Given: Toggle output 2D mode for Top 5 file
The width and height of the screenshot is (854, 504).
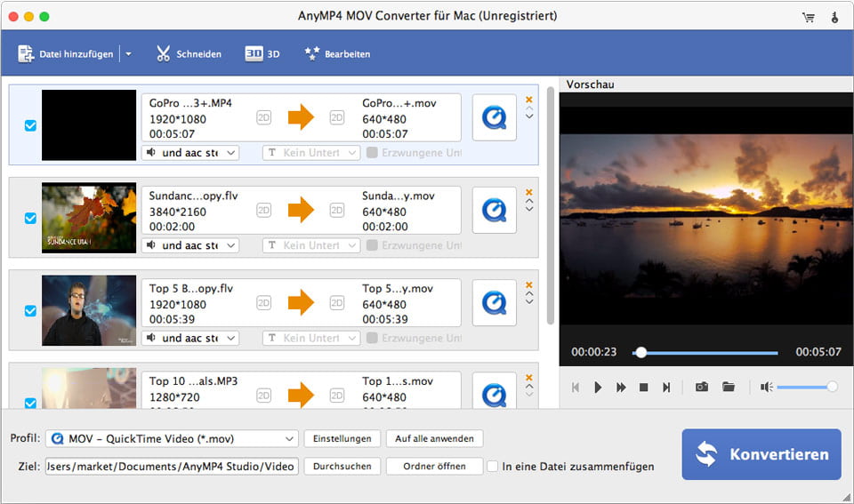Looking at the screenshot, I should (x=337, y=302).
